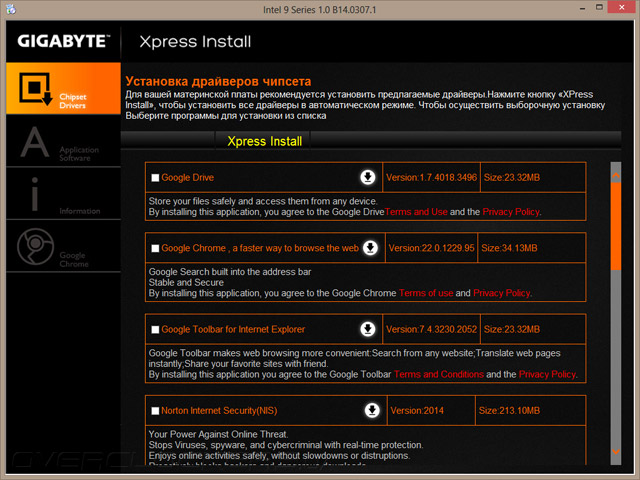Click Version:22.0.1229.95 cell
This screenshot has width=640, height=480.
coord(431,248)
